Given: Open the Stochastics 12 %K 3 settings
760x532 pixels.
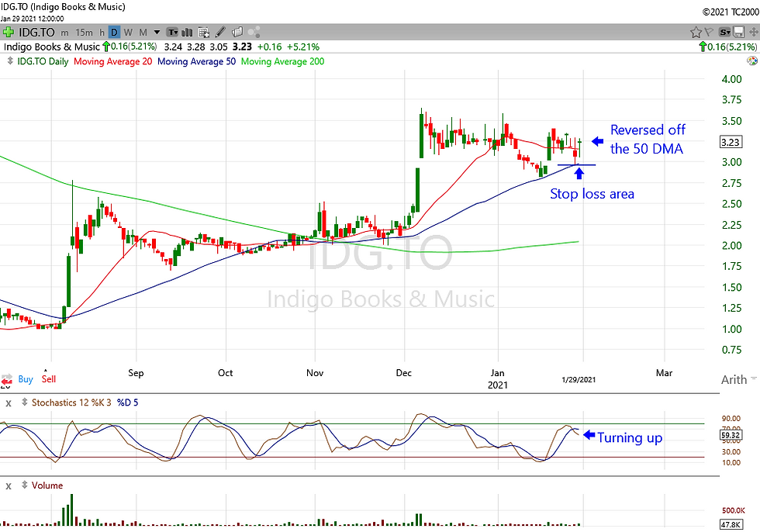Looking at the screenshot, I should click(x=71, y=402).
